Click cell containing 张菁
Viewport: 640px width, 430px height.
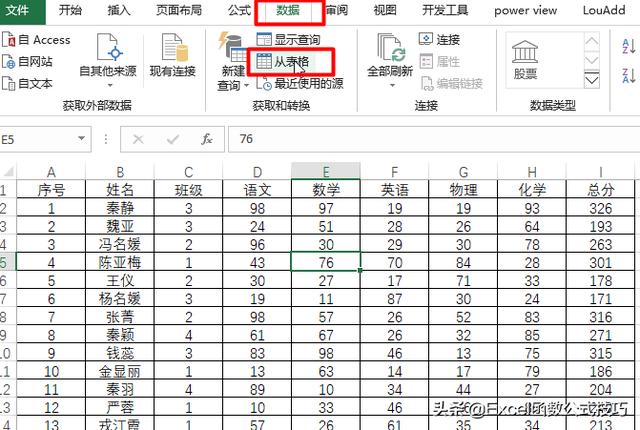[120, 317]
